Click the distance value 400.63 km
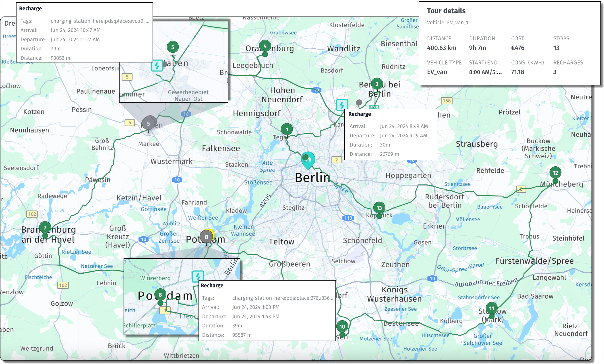604x364 pixels. (x=441, y=48)
